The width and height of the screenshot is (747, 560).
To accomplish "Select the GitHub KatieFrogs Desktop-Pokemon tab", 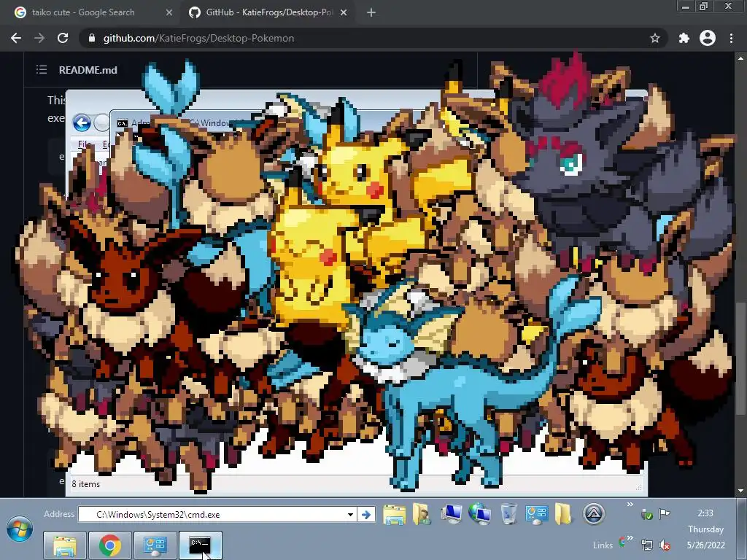I will pos(268,12).
